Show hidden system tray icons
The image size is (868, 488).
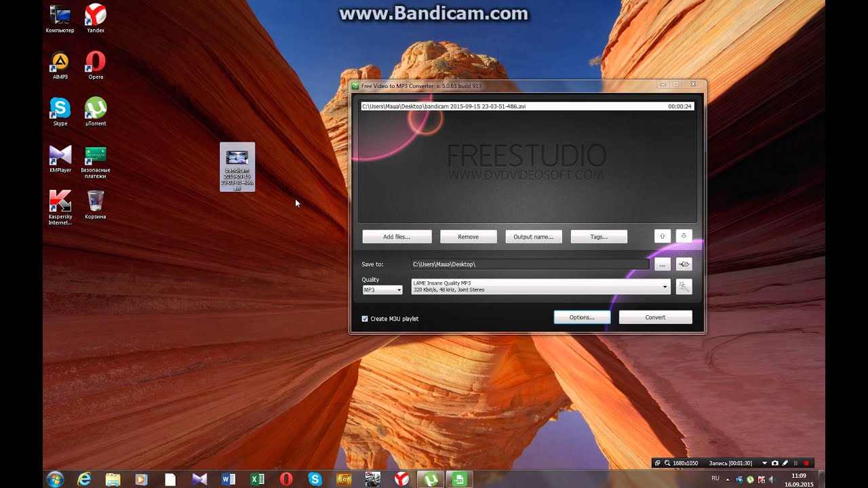click(x=728, y=479)
